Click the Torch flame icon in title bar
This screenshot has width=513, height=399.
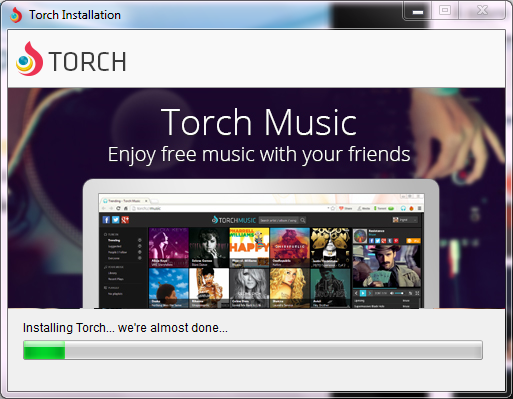tap(16, 15)
